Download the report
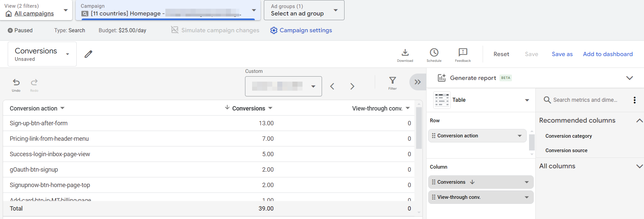This screenshot has width=644, height=219. click(x=405, y=55)
